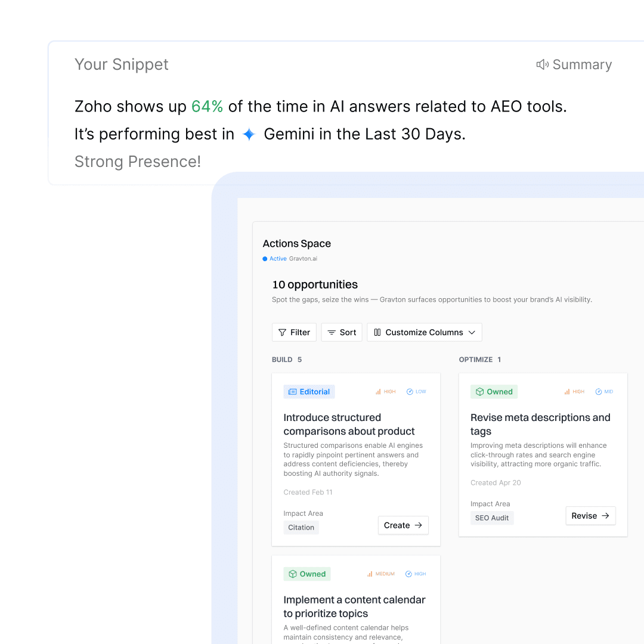Click the Customize Columns chevron arrow

[472, 332]
